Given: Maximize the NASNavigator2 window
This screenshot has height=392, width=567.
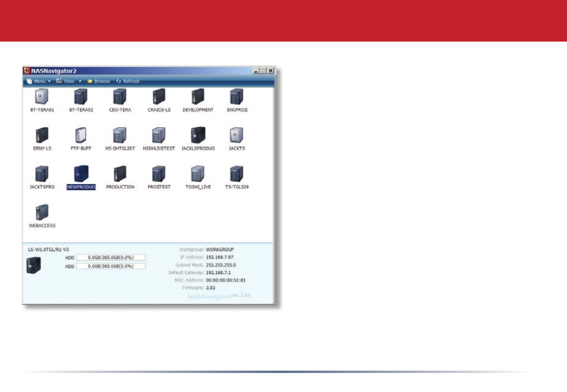Looking at the screenshot, I should (x=263, y=71).
